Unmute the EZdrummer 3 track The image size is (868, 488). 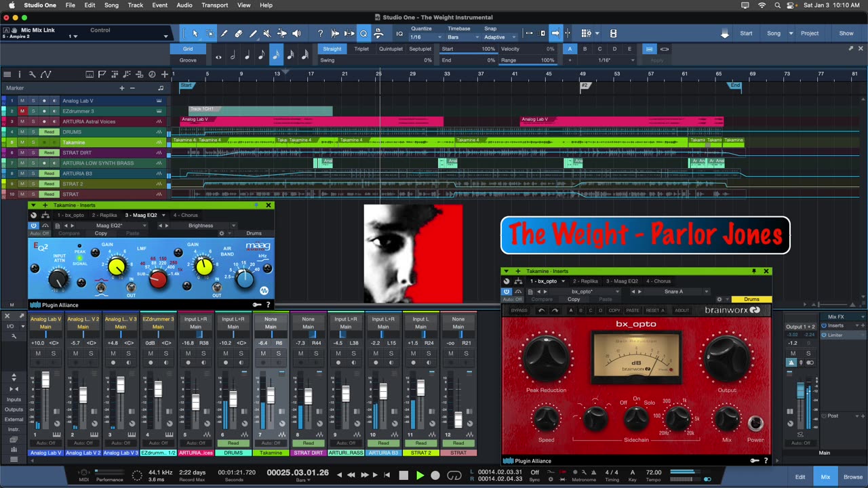pos(22,111)
